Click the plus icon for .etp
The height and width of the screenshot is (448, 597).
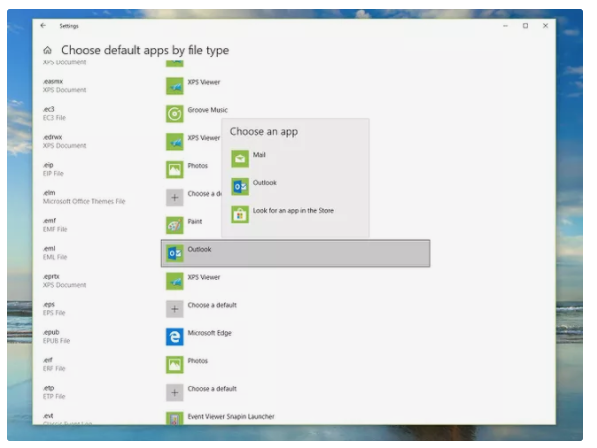coord(175,392)
